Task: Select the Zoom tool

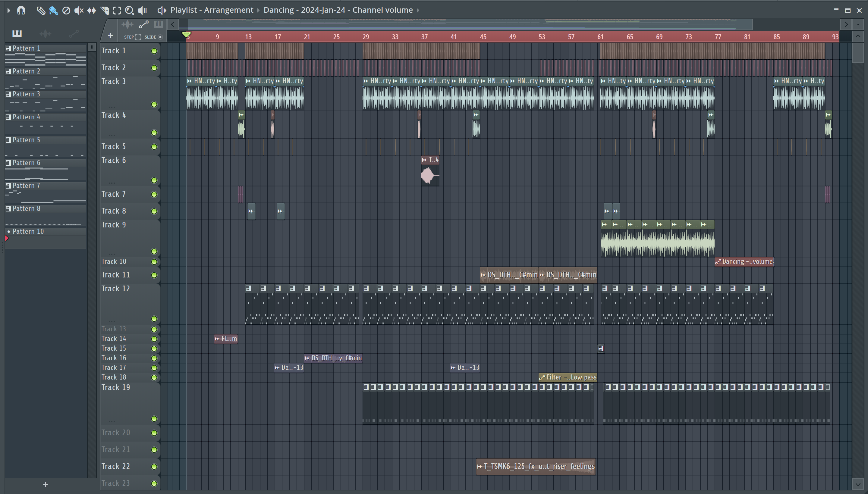Action: click(129, 11)
